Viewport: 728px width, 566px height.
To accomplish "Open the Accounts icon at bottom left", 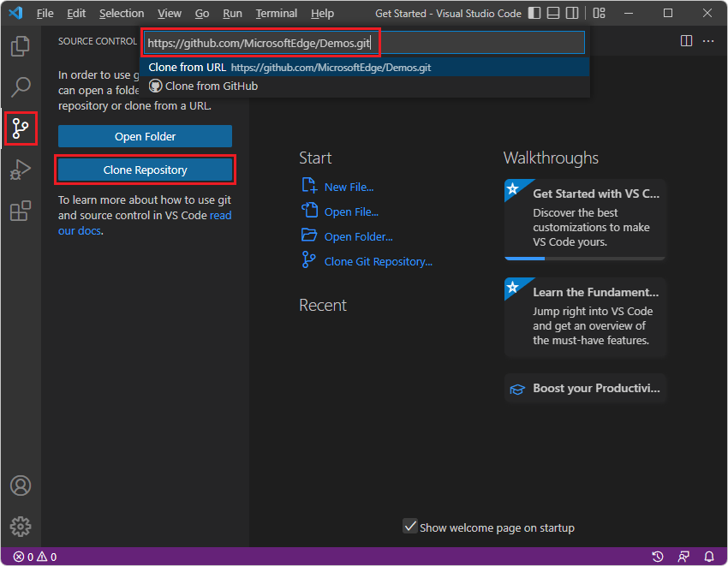I will (x=20, y=486).
